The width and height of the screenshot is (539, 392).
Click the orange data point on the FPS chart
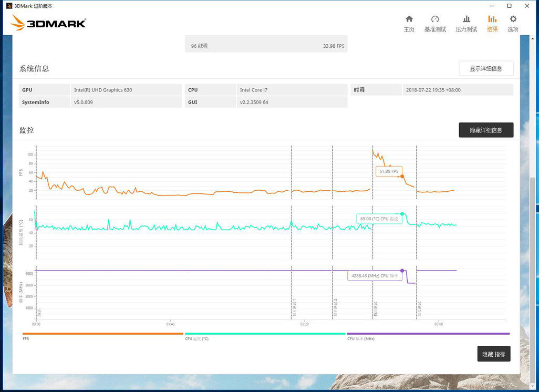pos(402,177)
